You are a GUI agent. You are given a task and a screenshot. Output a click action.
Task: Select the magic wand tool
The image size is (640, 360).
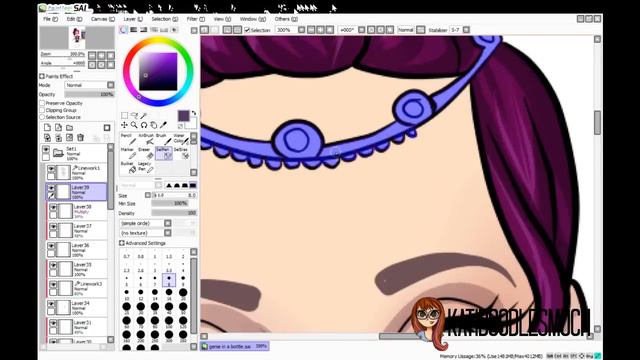tap(143, 116)
